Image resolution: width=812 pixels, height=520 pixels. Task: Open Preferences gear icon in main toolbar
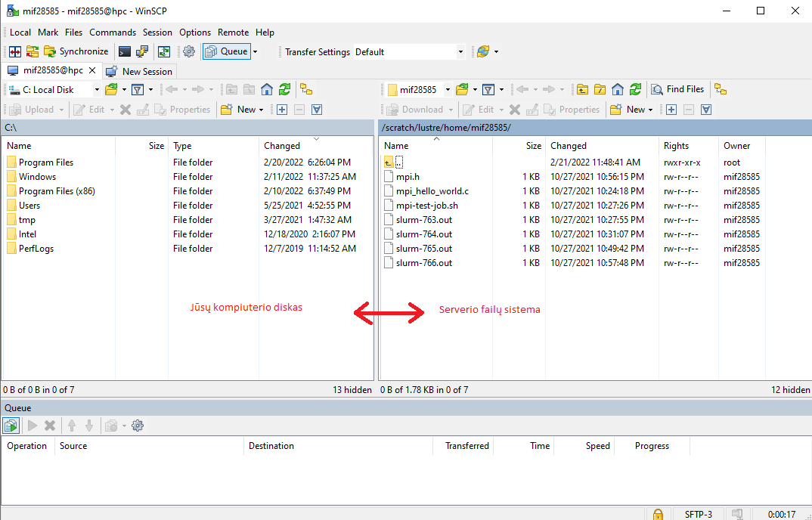tap(189, 52)
